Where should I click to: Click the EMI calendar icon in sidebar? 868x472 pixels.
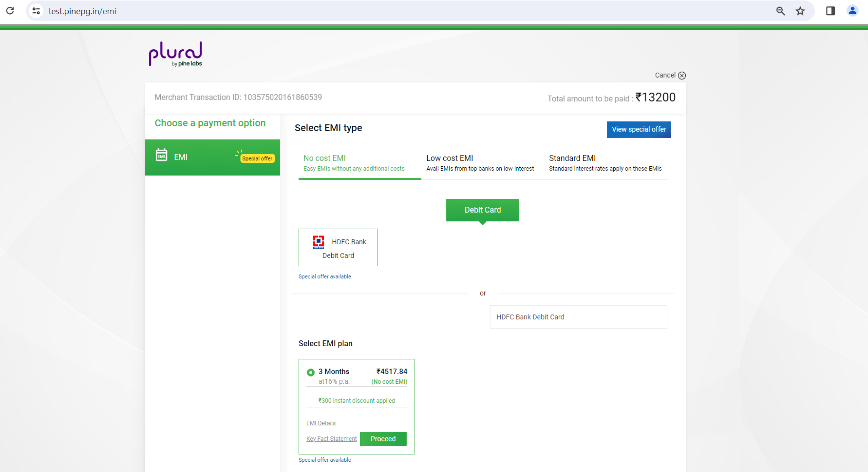click(x=161, y=155)
